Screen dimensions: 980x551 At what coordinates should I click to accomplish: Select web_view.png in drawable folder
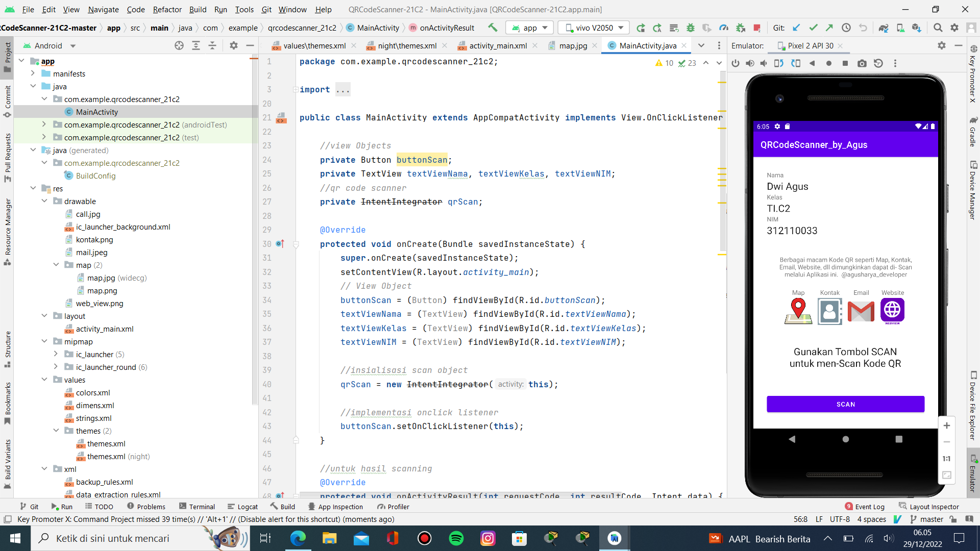100,303
